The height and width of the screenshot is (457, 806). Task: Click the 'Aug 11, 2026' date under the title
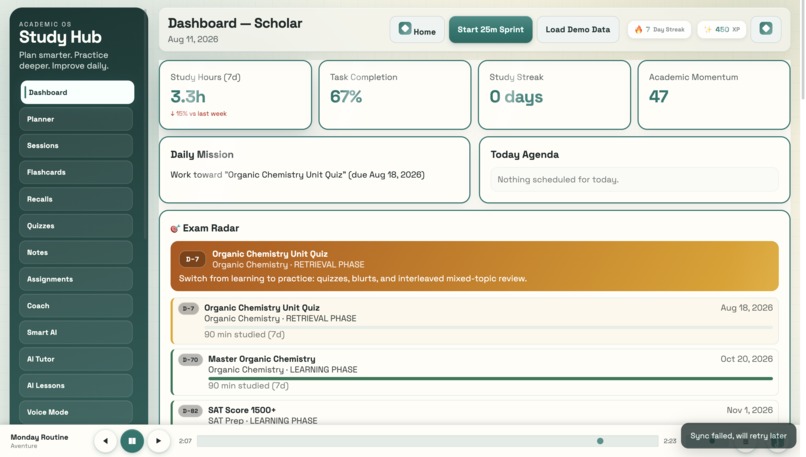click(193, 39)
